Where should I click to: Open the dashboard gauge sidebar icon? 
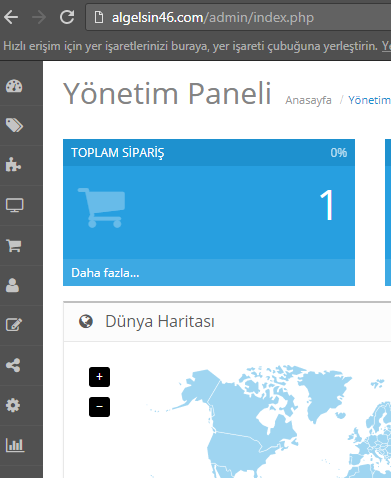[x=14, y=86]
